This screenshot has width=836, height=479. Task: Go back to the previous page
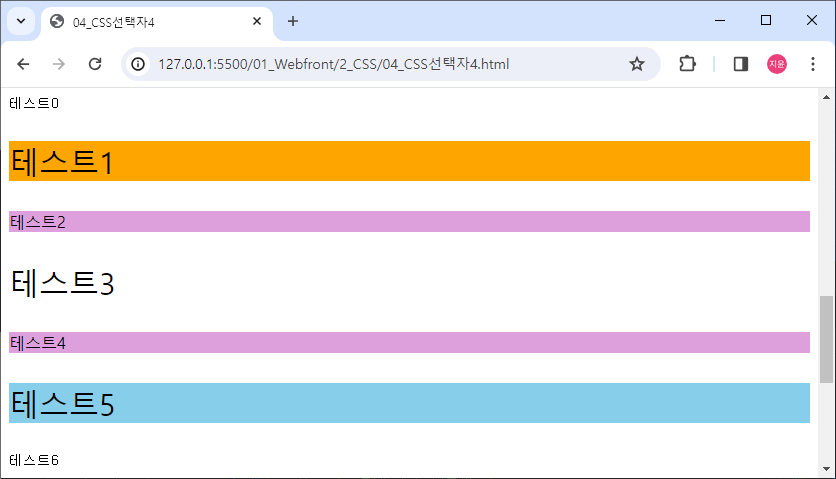pos(23,64)
